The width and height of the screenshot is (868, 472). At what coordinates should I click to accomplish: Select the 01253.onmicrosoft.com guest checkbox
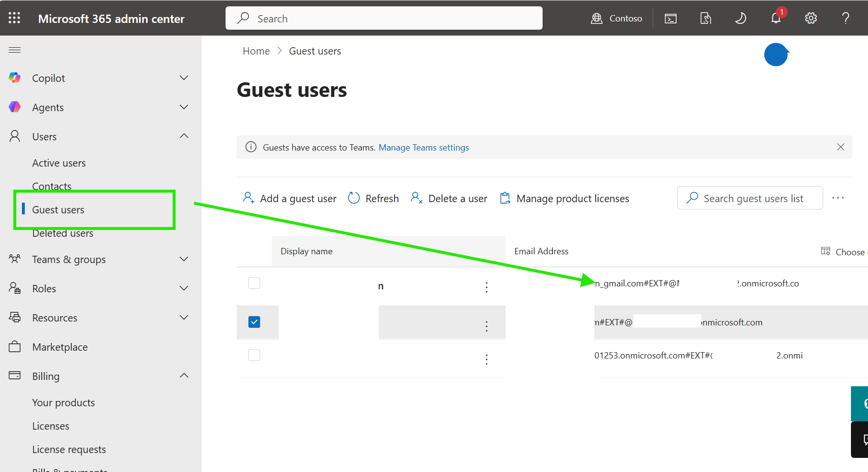coord(254,355)
